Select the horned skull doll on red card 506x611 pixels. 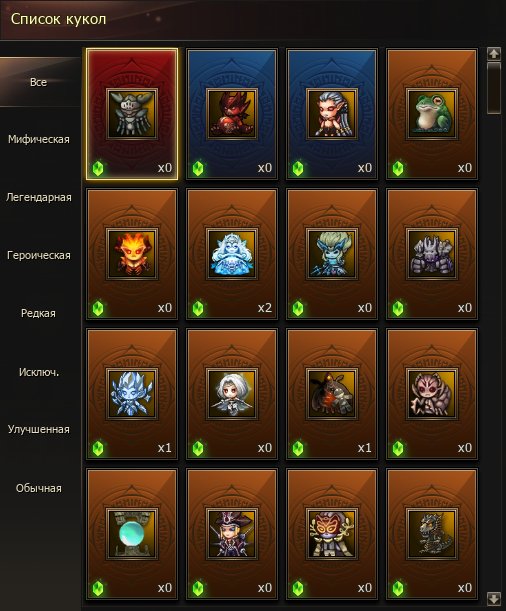[x=132, y=114]
